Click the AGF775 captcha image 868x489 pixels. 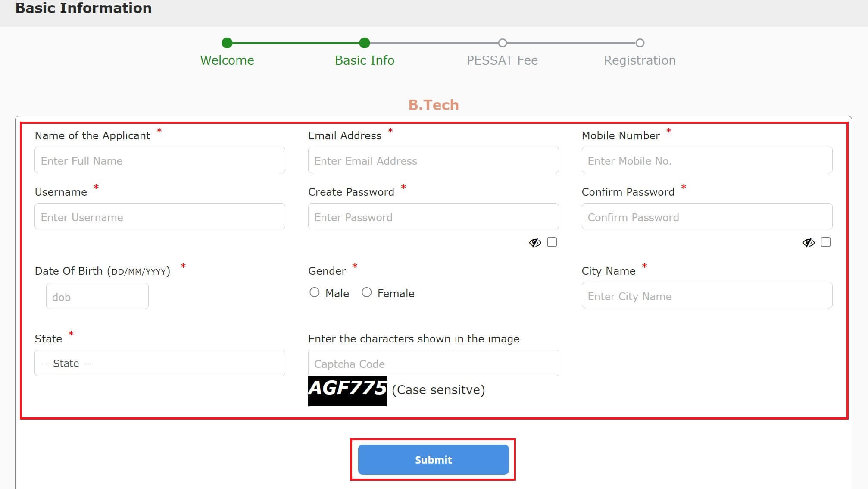coord(347,391)
